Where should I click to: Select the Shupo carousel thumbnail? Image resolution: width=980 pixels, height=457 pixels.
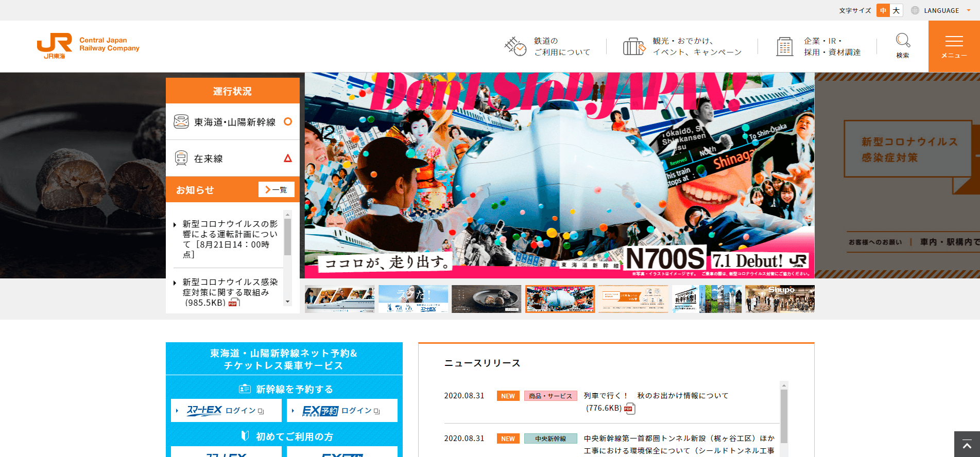780,299
